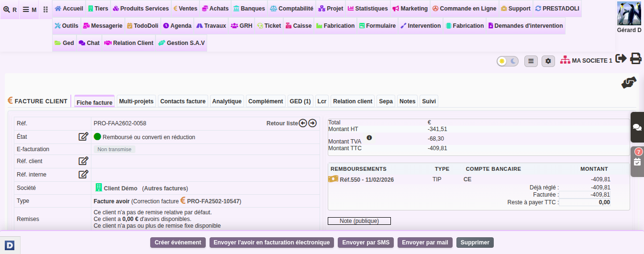Go to previous invoice arrow

303,123
